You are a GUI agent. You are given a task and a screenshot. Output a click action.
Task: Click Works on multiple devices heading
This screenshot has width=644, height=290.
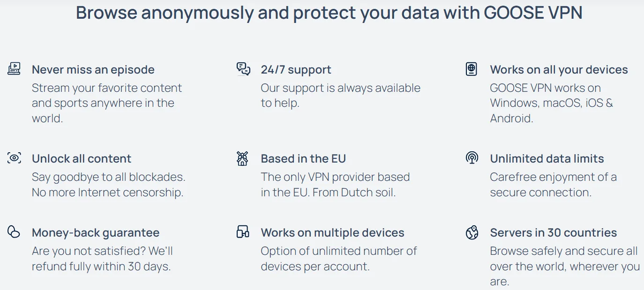[x=333, y=233]
